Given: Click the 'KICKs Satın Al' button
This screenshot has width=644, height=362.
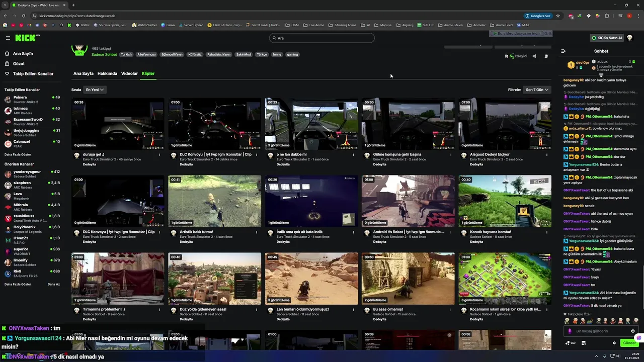Looking at the screenshot, I should pos(607,38).
